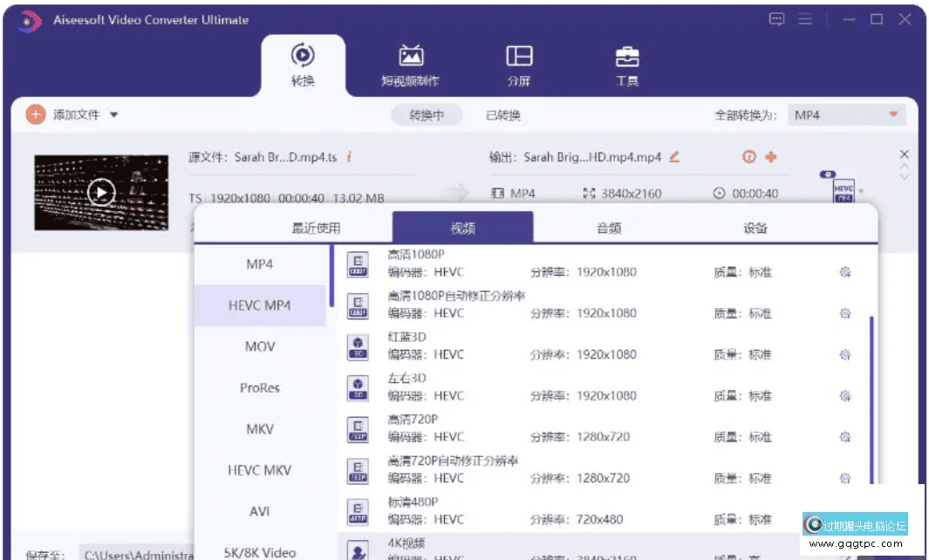929x560 pixels.
Task: Open settings gear for 高清720P preset
Action: pos(844,437)
